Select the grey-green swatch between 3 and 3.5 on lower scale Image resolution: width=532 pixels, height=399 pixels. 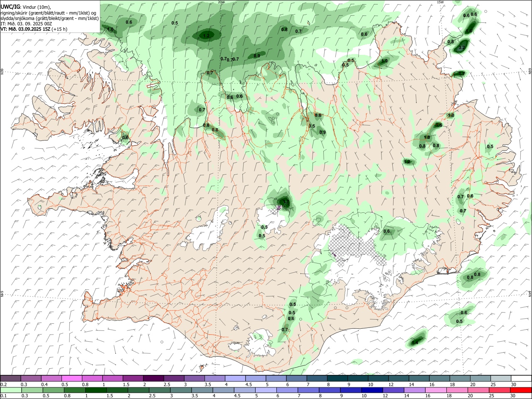pos(181,390)
